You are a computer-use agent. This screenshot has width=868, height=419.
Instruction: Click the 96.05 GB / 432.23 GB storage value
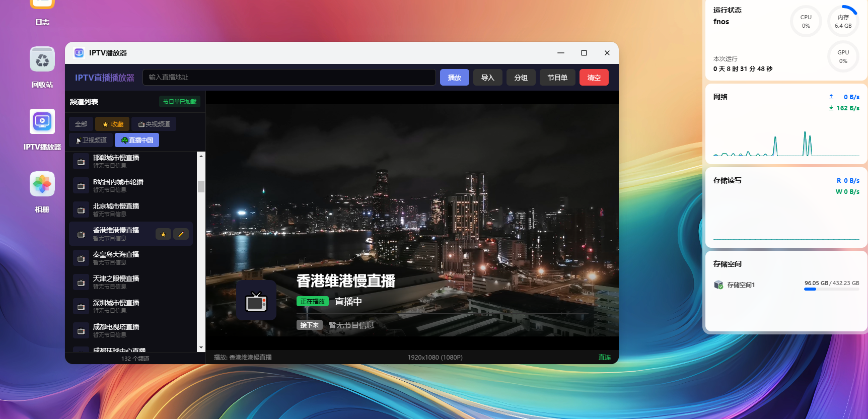pos(832,283)
